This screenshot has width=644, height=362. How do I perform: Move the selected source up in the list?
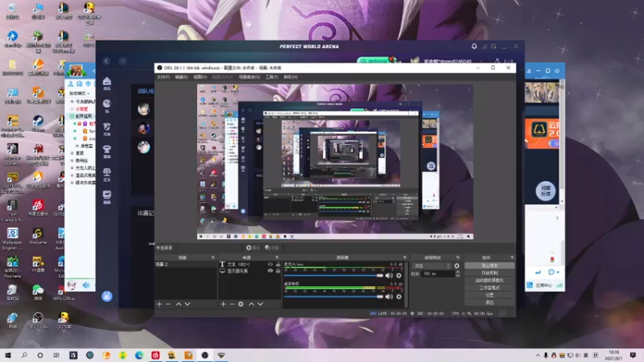pos(251,304)
